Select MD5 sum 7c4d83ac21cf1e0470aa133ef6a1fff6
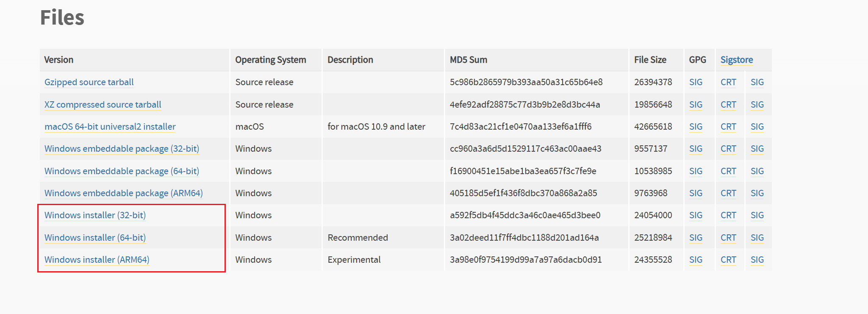The image size is (868, 314). point(521,127)
